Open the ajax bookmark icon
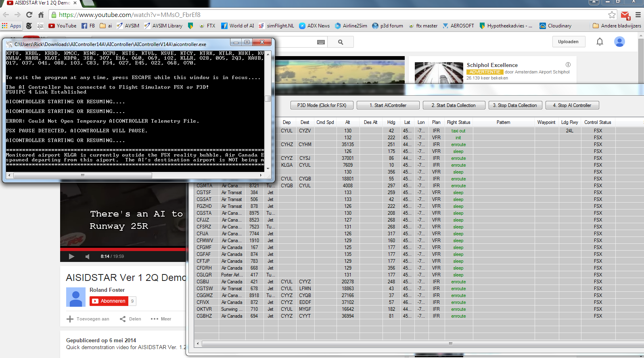The height and width of the screenshot is (358, 644). (40, 26)
